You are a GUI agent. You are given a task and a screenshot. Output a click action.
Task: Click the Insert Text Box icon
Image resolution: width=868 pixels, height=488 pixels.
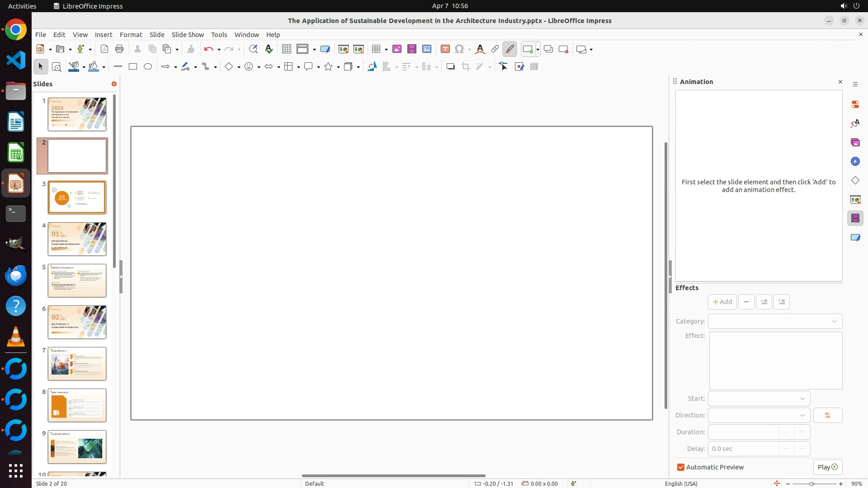445,49
